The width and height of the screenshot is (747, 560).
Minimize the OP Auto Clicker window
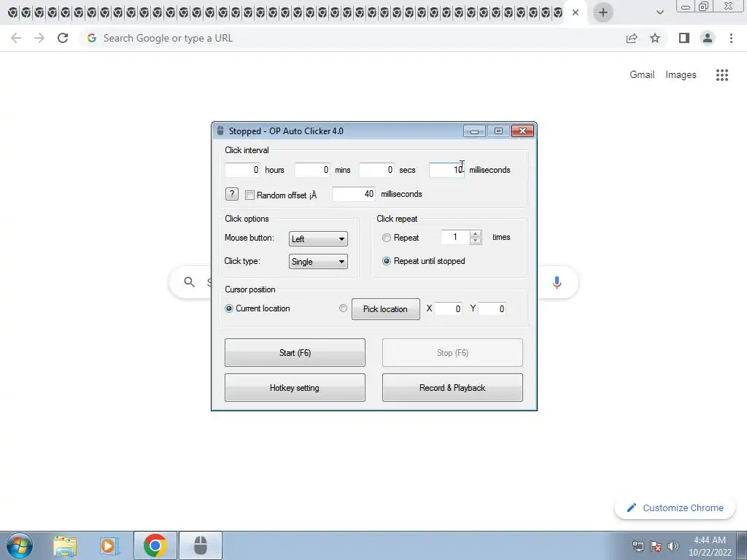tap(474, 131)
